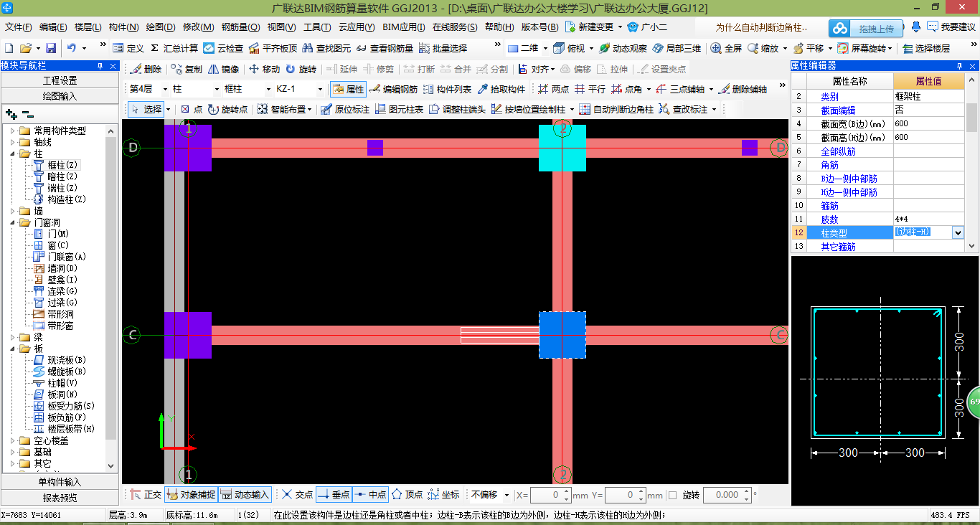This screenshot has width=980, height=525.
Task: Click 原位标注 tool
Action: coord(345,110)
